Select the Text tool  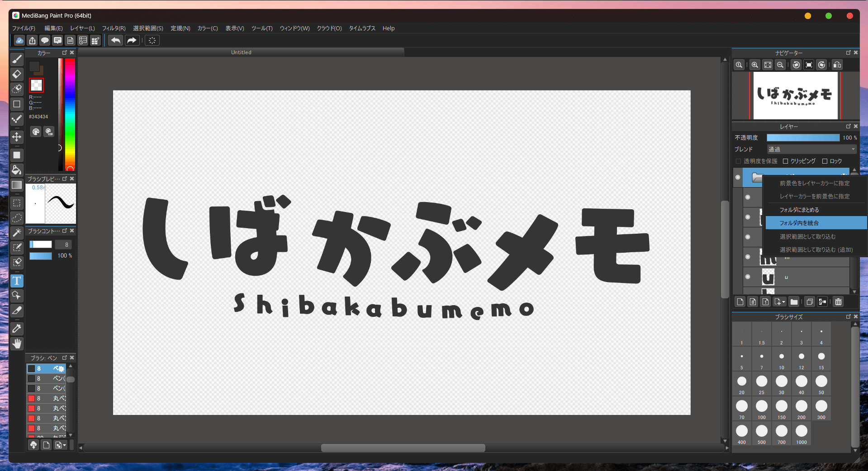[17, 281]
